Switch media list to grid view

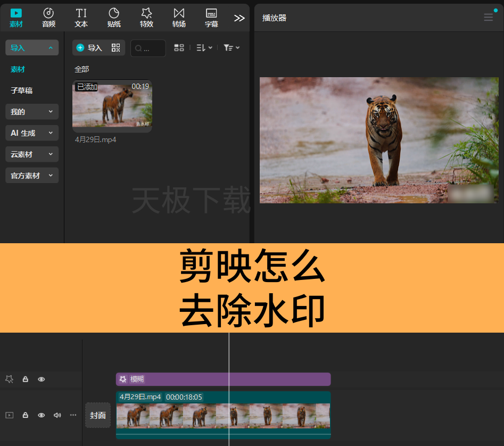coord(179,47)
